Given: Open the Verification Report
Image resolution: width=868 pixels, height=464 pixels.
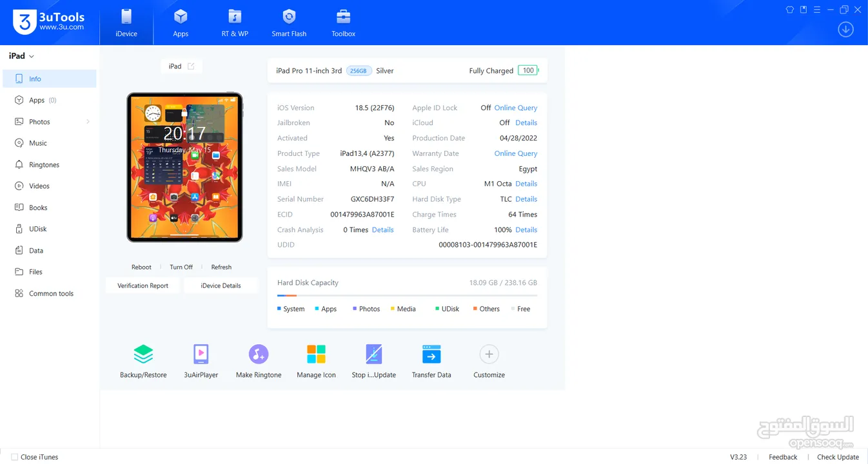Looking at the screenshot, I should click(143, 285).
